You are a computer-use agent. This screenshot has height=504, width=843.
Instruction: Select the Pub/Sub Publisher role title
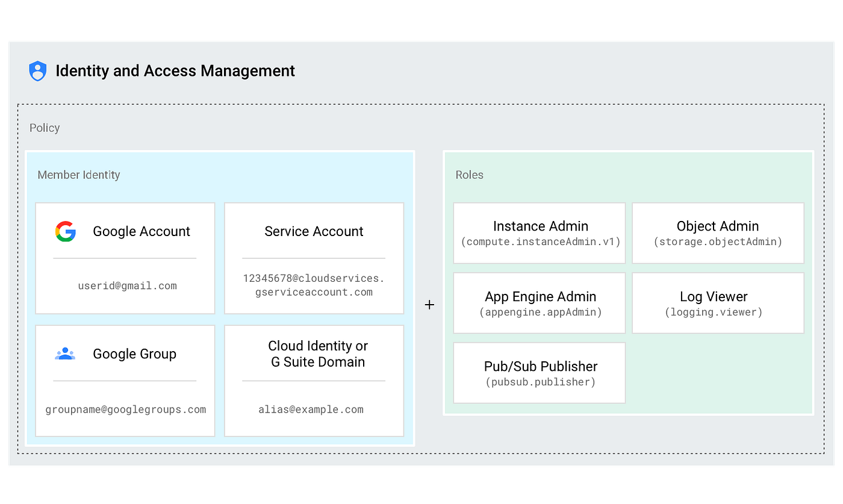[x=541, y=366]
